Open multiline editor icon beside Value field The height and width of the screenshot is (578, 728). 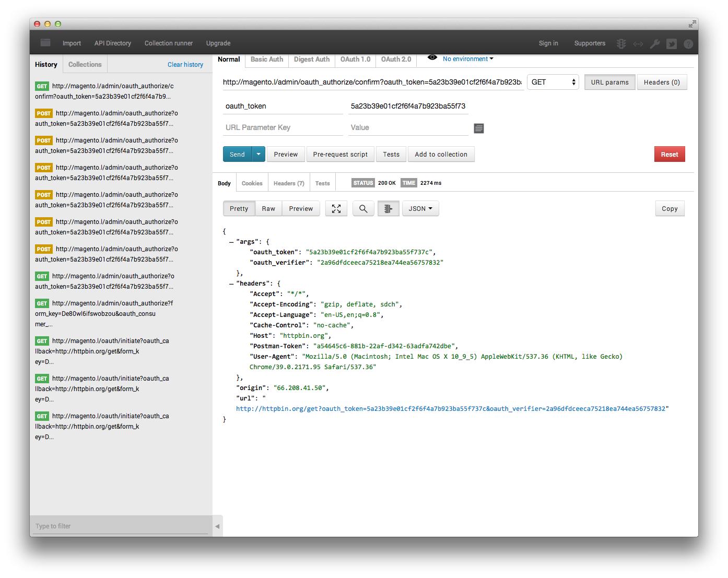click(478, 128)
